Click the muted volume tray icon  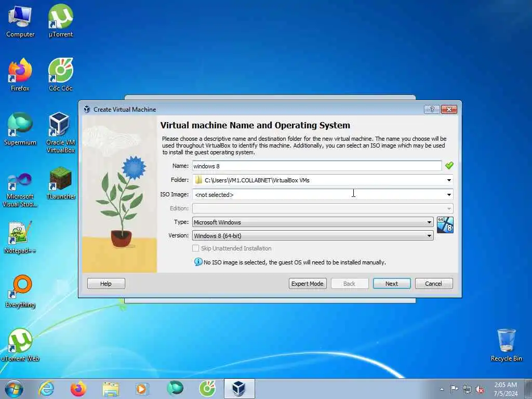480,390
